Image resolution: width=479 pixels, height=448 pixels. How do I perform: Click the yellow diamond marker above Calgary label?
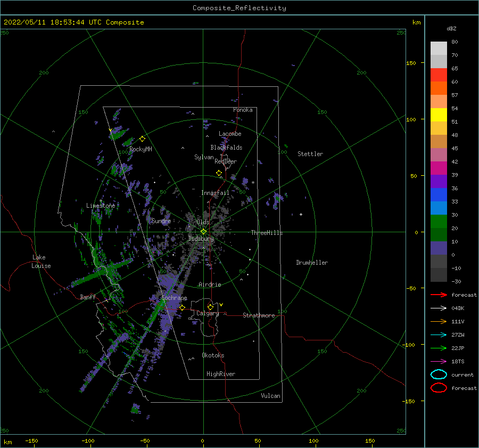coord(210,307)
